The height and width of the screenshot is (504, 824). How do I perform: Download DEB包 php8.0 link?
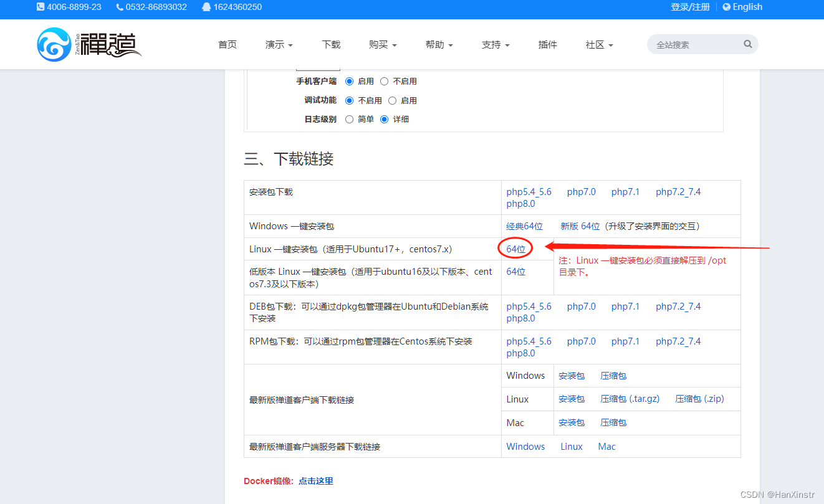click(x=521, y=318)
